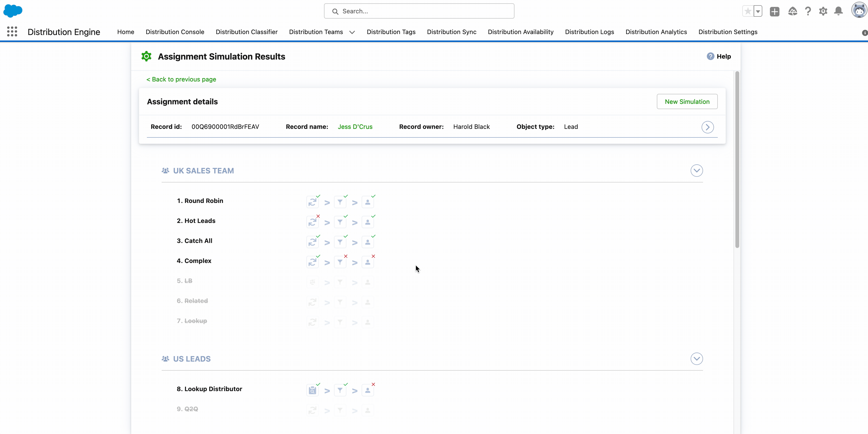This screenshot has height=434, width=868.
Task: Open the favorites list dropdown arrow
Action: (x=758, y=11)
